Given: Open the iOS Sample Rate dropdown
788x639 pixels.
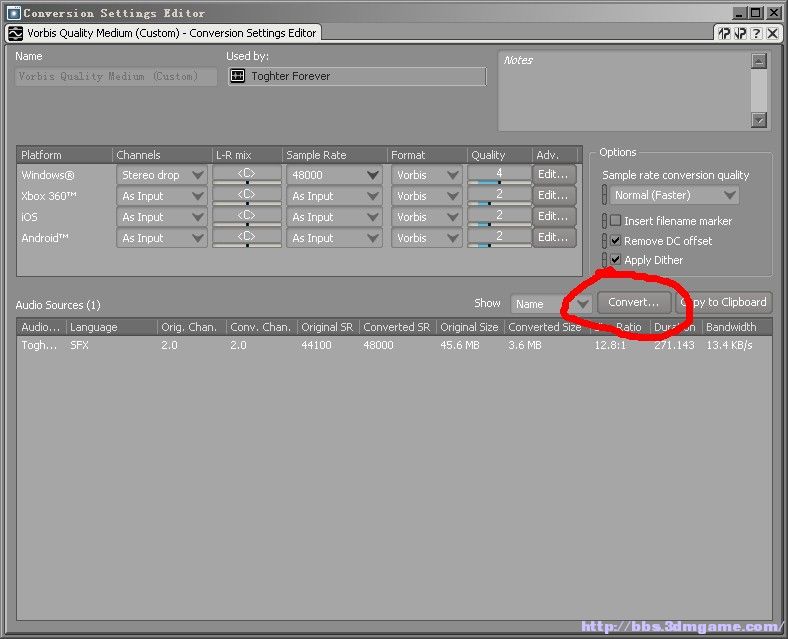Looking at the screenshot, I should pos(334,217).
